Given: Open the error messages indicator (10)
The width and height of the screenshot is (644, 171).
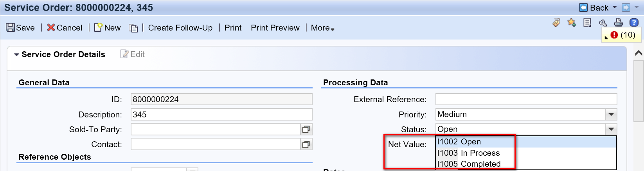Looking at the screenshot, I should [x=623, y=35].
